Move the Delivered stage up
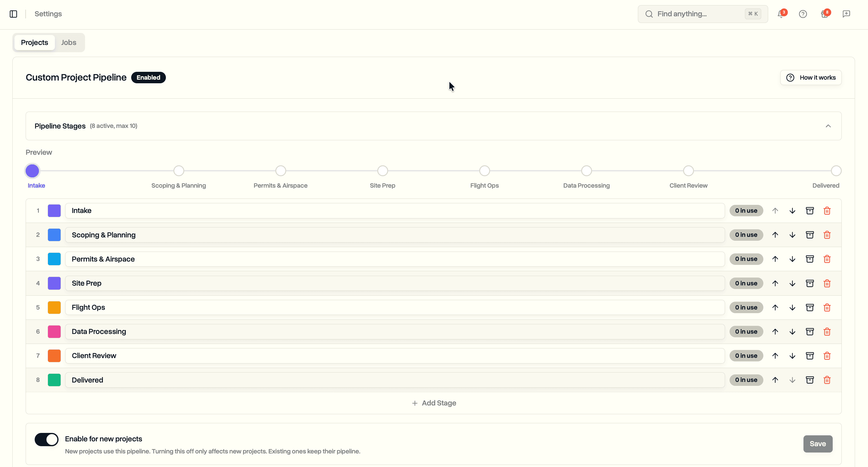This screenshot has height=467, width=868. click(775, 380)
